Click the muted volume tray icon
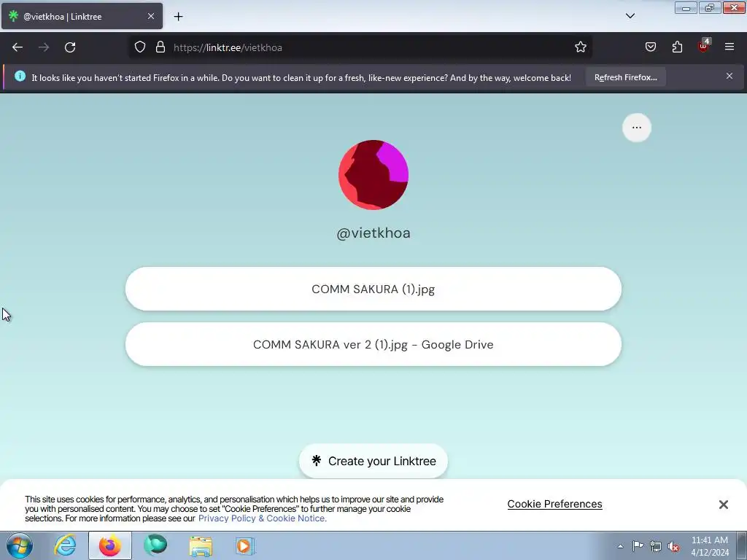This screenshot has height=560, width=747. tap(673, 546)
